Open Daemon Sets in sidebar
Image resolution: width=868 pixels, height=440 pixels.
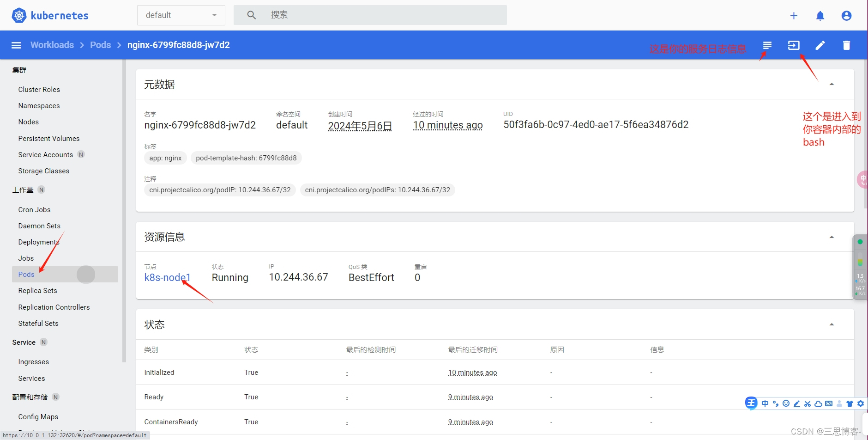(x=39, y=226)
